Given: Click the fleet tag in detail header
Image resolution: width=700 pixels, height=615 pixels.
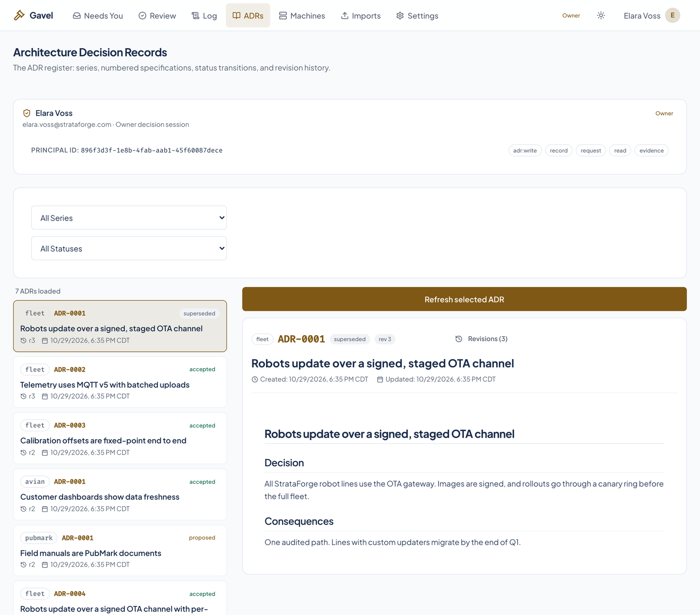Looking at the screenshot, I should (262, 339).
